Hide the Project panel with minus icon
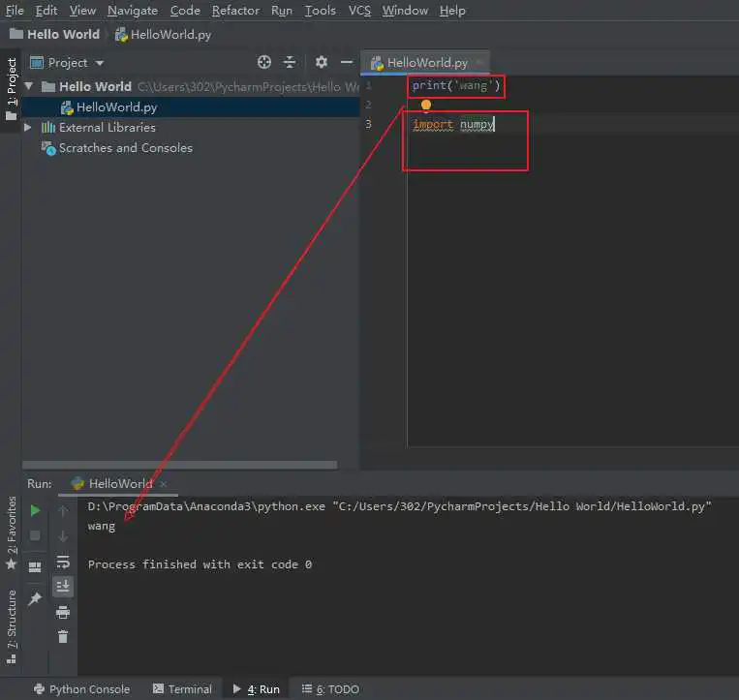The height and width of the screenshot is (700, 739). (347, 62)
